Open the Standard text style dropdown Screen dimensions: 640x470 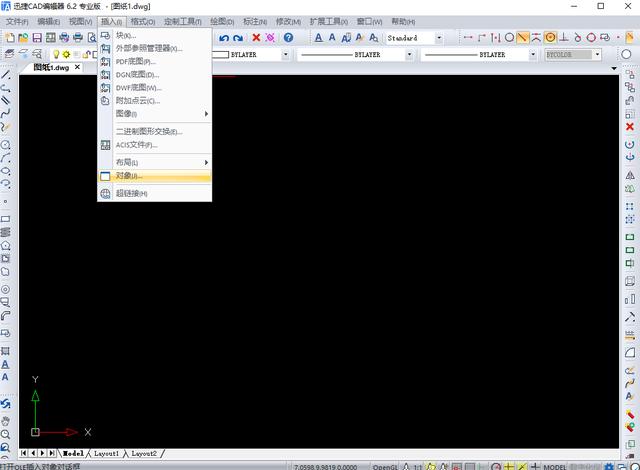[439, 38]
